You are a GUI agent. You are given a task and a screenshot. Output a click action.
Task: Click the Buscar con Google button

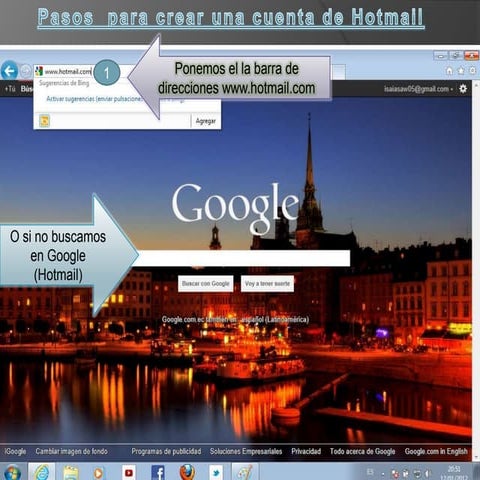pos(206,284)
